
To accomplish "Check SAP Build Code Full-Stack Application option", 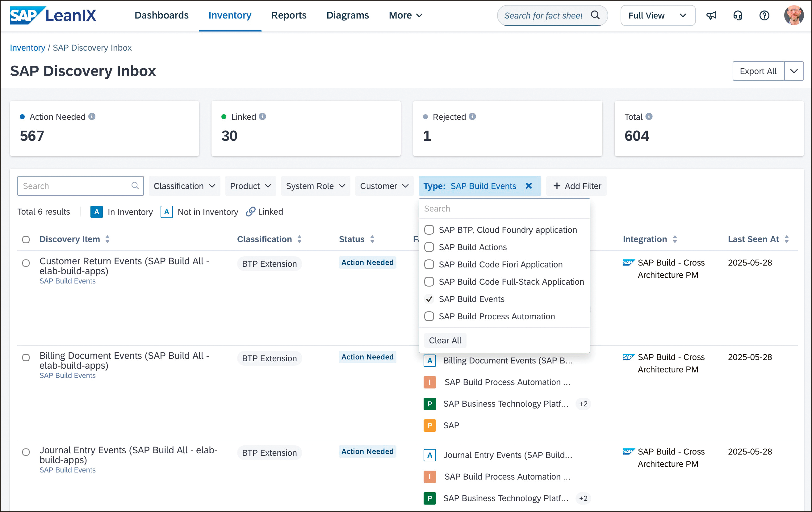I will coord(429,282).
